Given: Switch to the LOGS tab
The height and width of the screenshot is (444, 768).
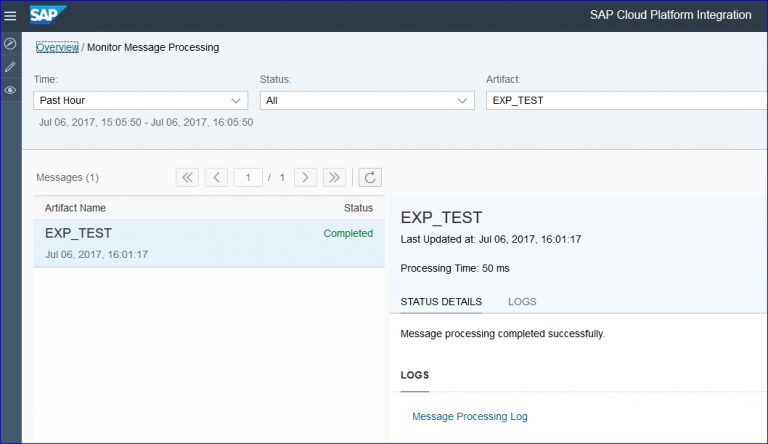Looking at the screenshot, I should click(521, 301).
